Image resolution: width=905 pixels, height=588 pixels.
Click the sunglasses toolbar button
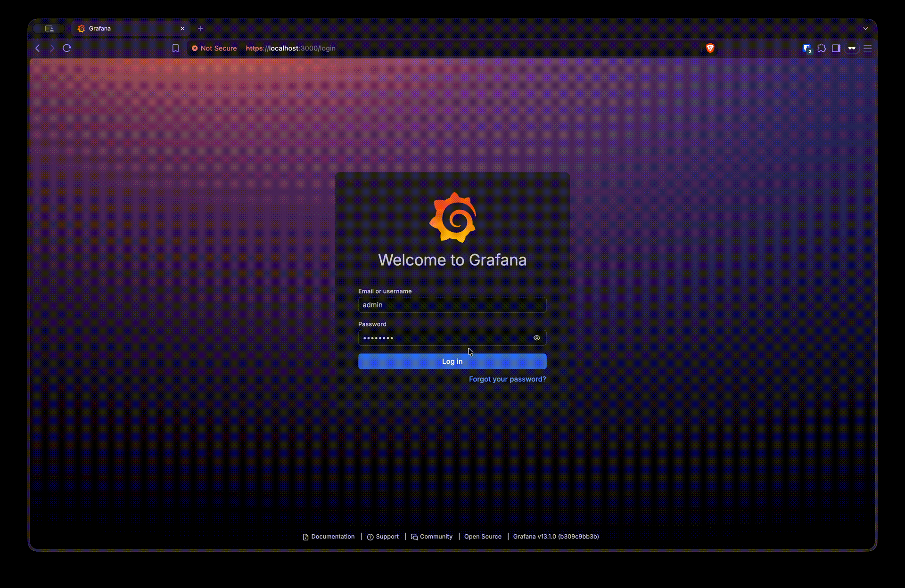coord(852,48)
